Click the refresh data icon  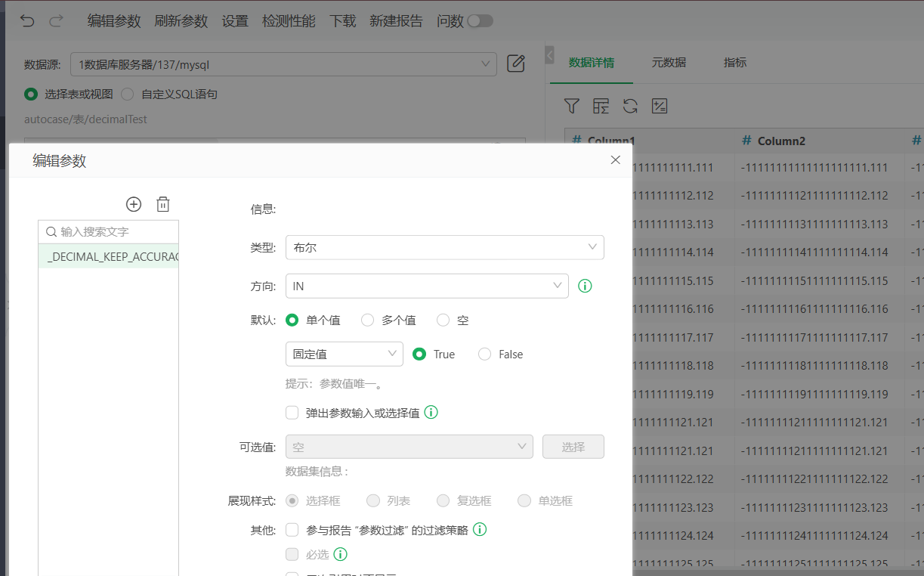[630, 106]
